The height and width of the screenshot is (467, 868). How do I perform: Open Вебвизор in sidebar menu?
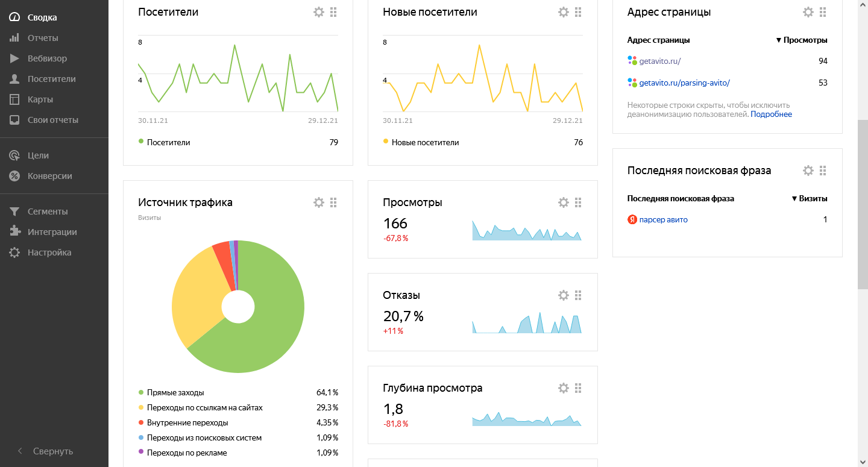(x=47, y=58)
